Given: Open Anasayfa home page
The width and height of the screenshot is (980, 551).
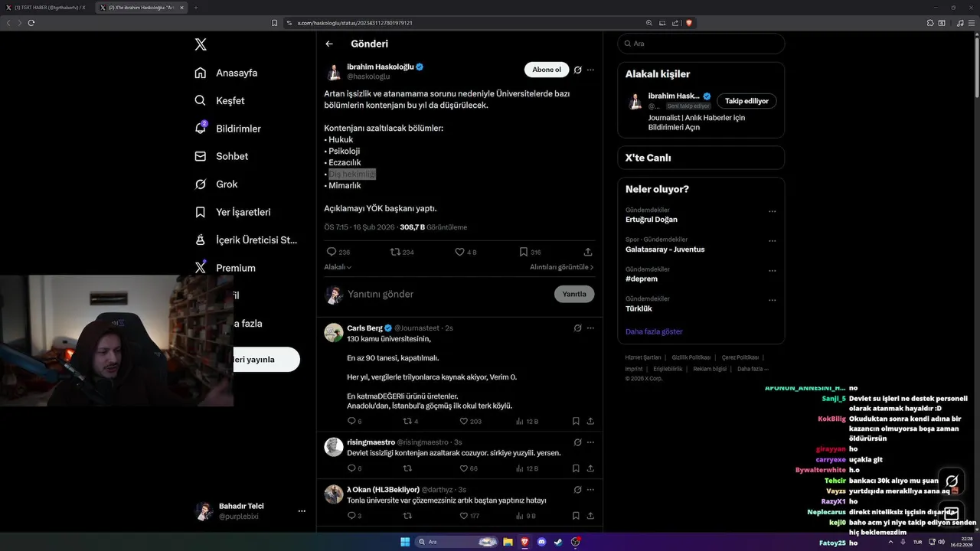Looking at the screenshot, I should 226,73.
